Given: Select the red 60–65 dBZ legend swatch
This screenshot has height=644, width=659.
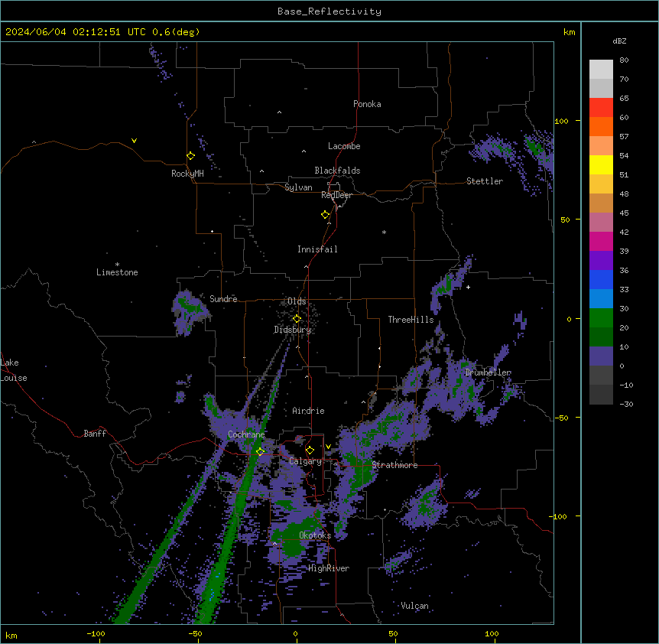Looking at the screenshot, I should pyautogui.click(x=601, y=107).
